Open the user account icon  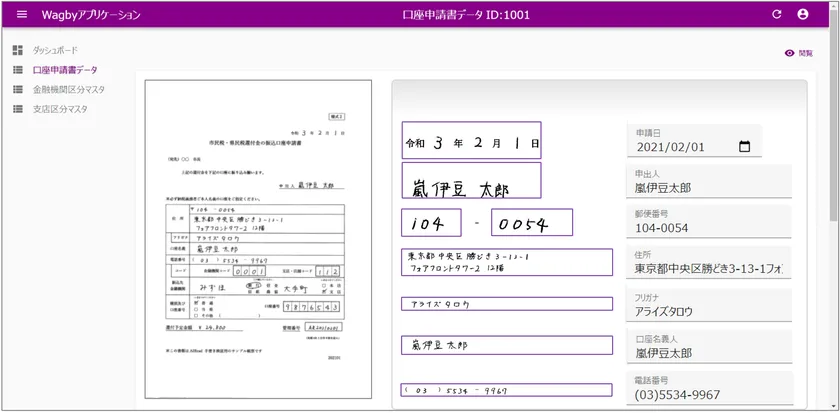tap(803, 15)
